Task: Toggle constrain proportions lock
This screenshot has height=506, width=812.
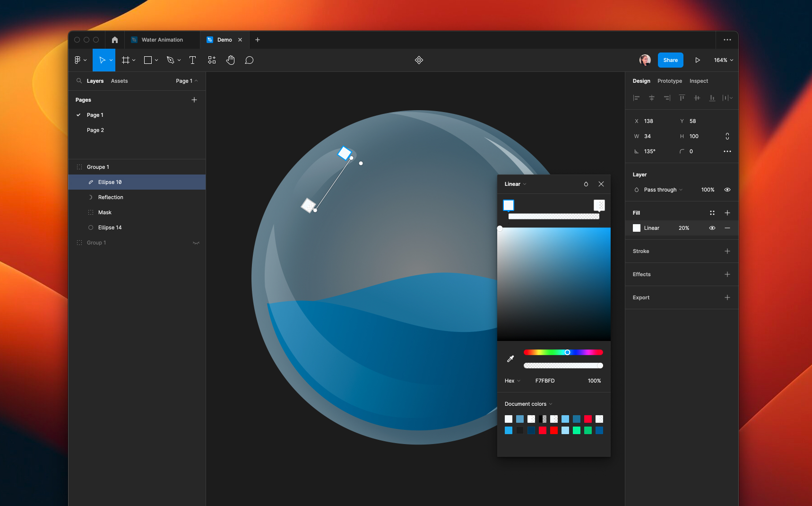Action: click(727, 136)
